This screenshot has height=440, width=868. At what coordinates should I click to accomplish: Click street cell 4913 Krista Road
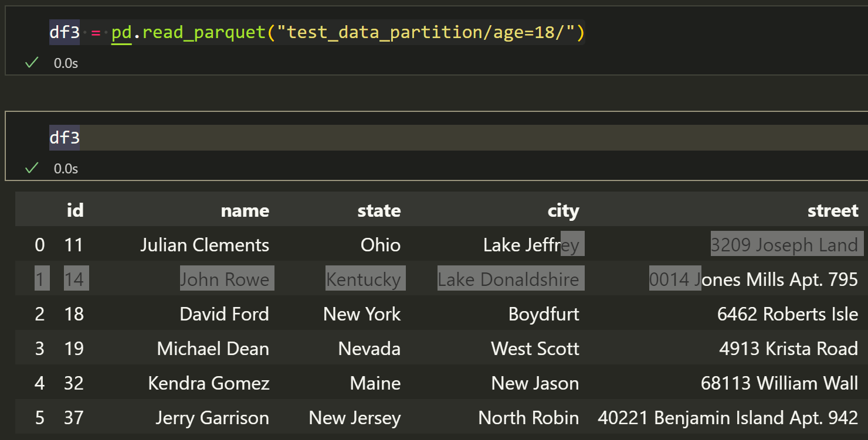pos(789,348)
